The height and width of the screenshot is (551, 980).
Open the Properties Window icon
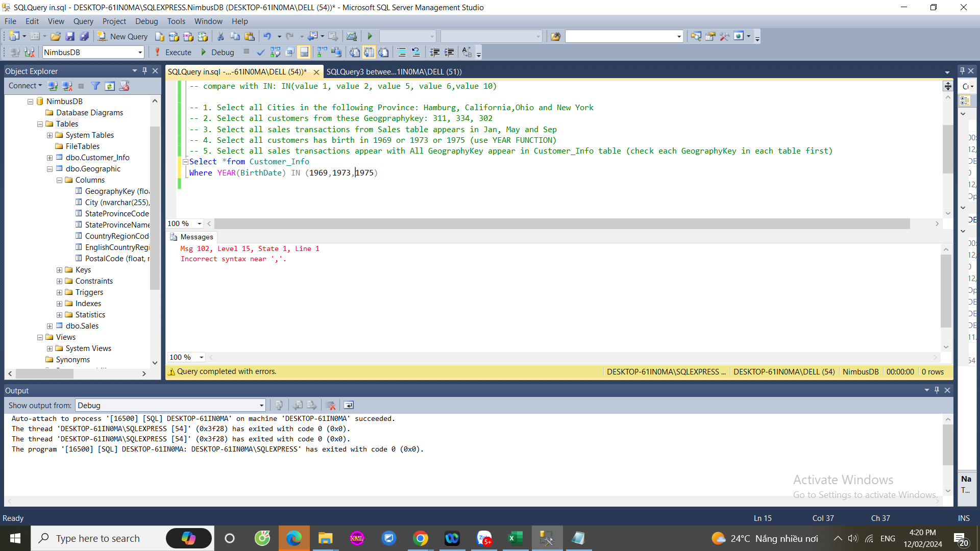tap(710, 36)
